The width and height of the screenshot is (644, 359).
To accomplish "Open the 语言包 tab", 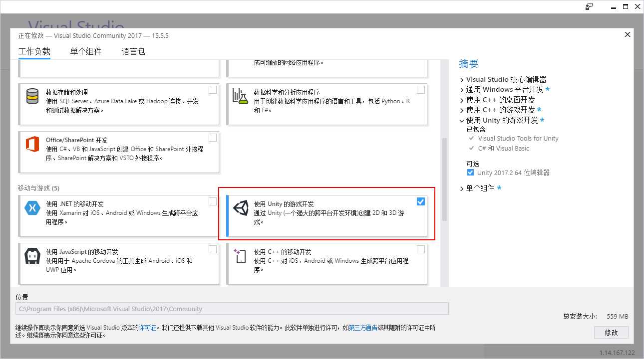I will [133, 51].
